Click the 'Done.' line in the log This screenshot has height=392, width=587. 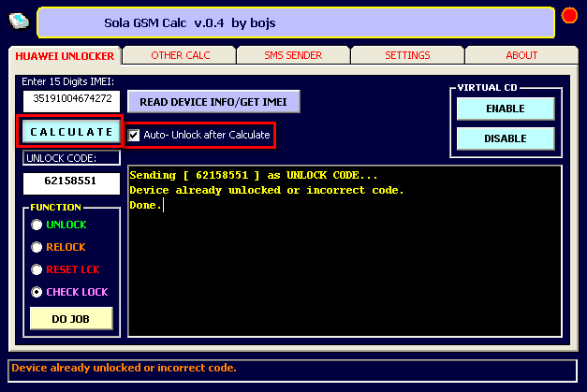pyautogui.click(x=145, y=205)
